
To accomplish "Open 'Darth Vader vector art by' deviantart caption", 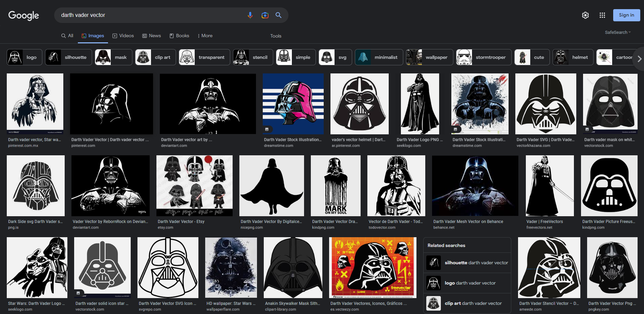I will coord(187,140).
